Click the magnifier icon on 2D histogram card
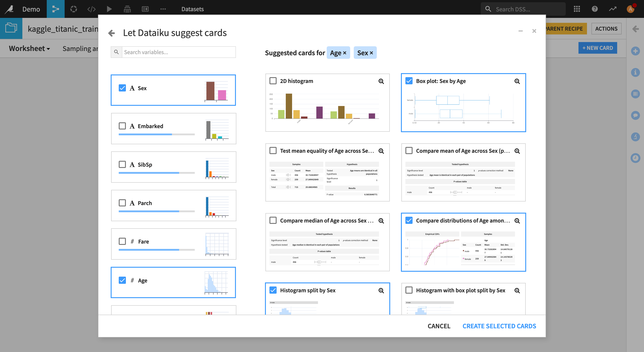644x352 pixels. coord(381,81)
